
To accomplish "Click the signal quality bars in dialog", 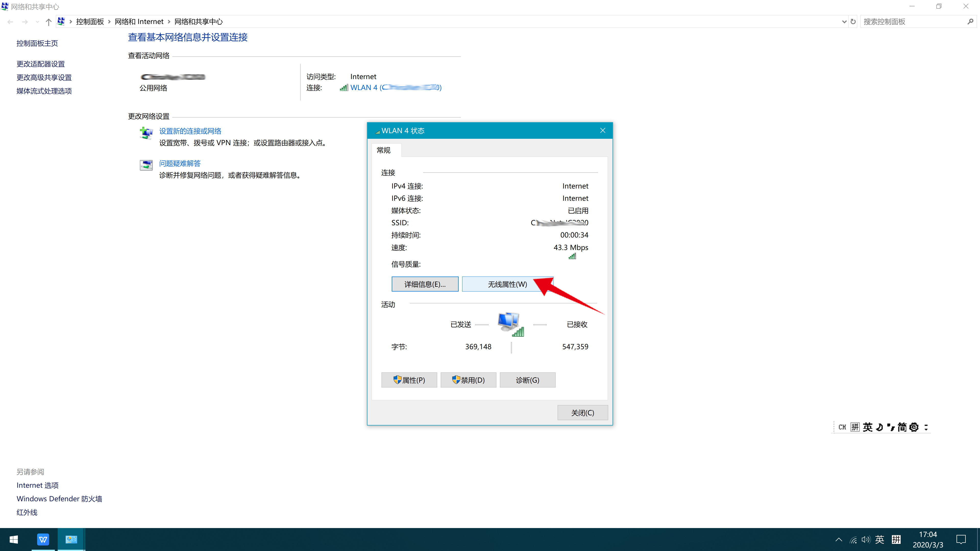I will tap(572, 256).
